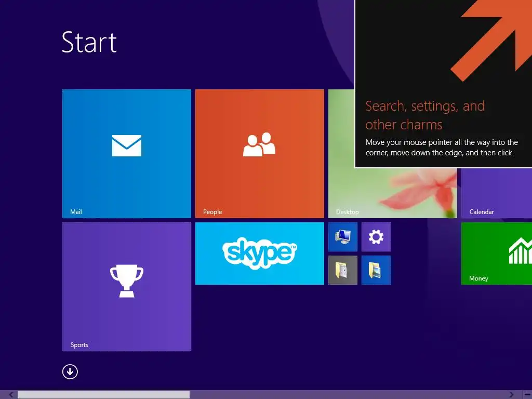Viewport: 532px width, 399px height.
Task: Open the People tile
Action: [x=260, y=154]
